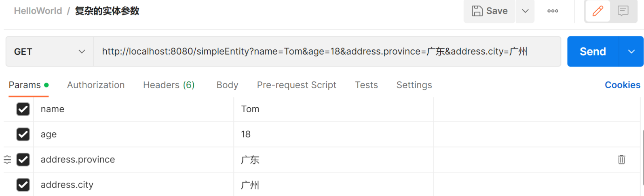Send the request
Image resolution: width=644 pixels, height=196 pixels.
[x=593, y=51]
